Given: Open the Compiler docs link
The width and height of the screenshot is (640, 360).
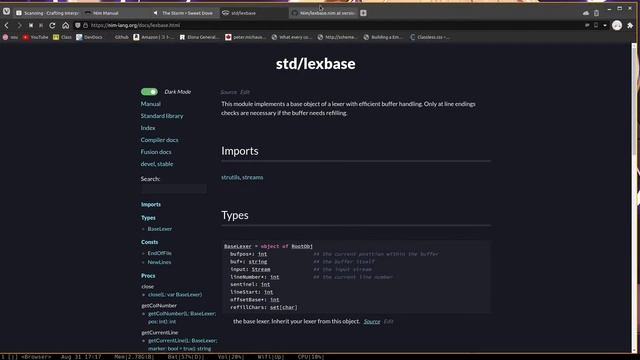Looking at the screenshot, I should point(160,140).
